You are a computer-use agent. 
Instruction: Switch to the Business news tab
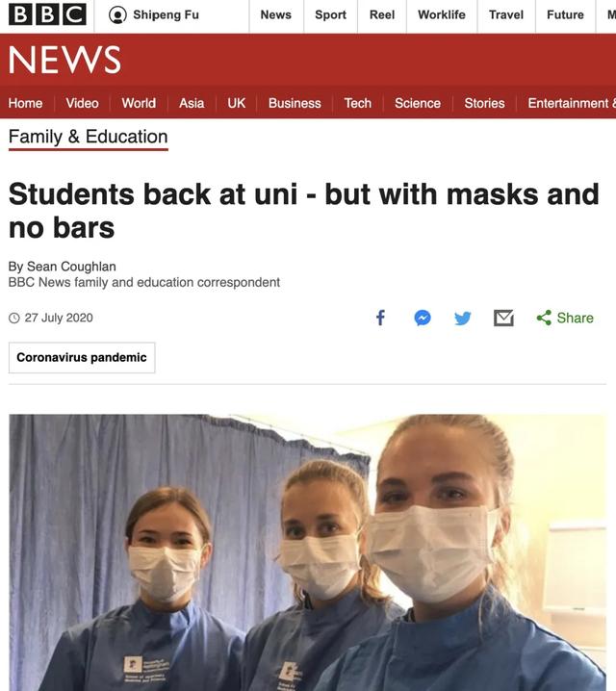[x=295, y=103]
